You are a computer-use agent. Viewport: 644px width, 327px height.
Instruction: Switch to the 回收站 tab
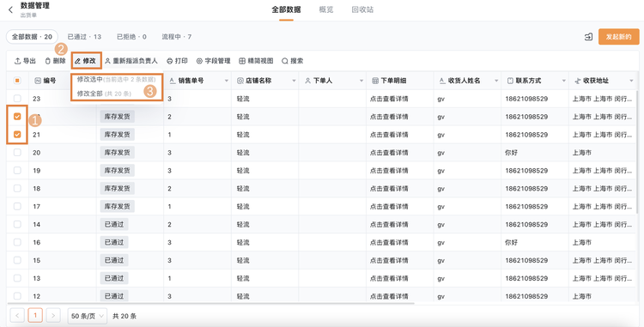[x=362, y=9]
